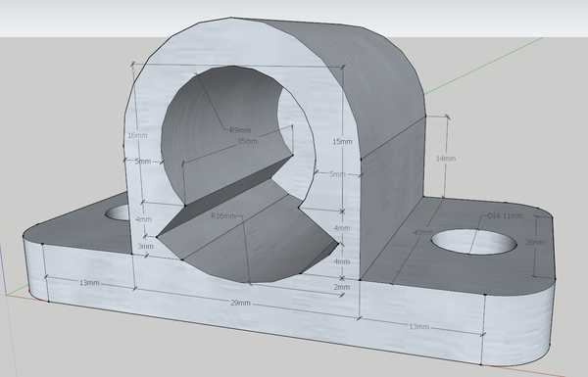
Task: Select the dark side wall of the housing
Action: click(x=392, y=195)
